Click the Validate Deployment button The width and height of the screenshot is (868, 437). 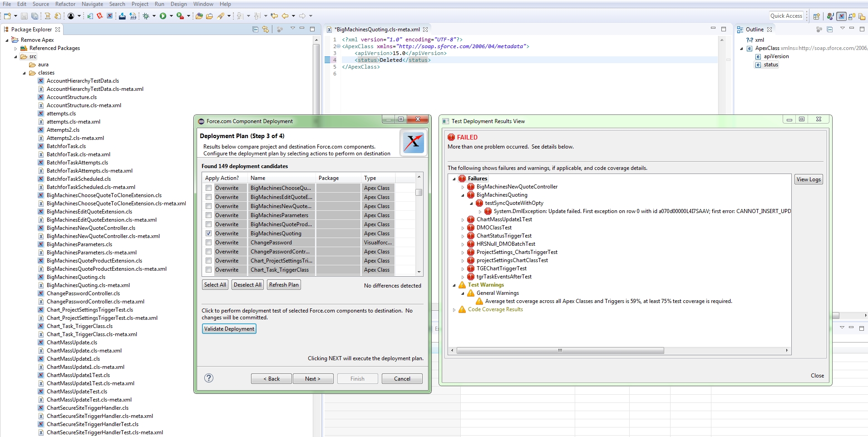229,328
